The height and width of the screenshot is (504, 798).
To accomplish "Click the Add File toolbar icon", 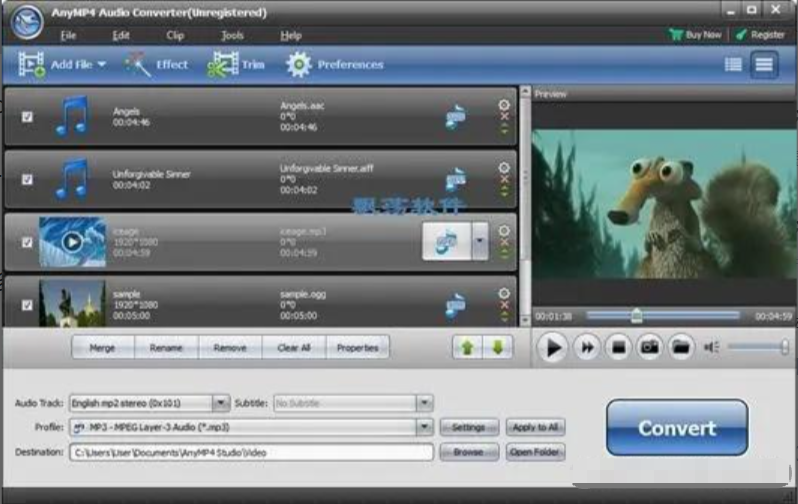I will click(x=32, y=65).
